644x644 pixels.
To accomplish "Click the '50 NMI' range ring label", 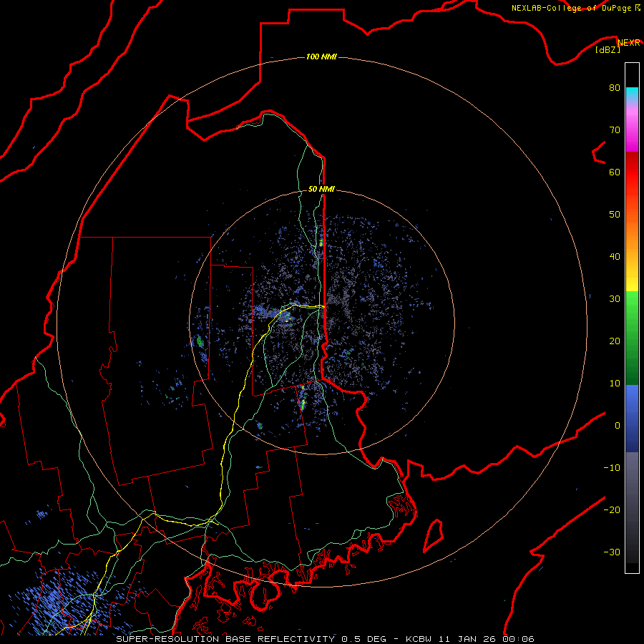I will (x=321, y=189).
